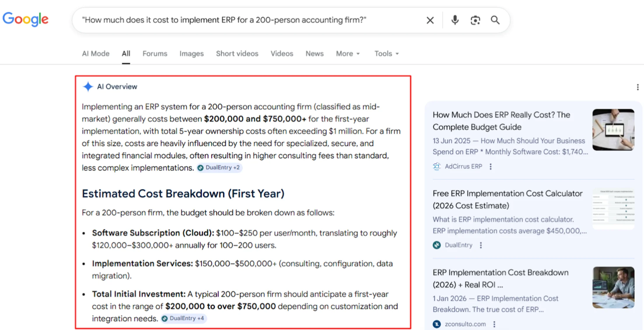Screen dimensions: 644x330
Task: Click the AI Overview sparkle icon
Action: pos(88,86)
